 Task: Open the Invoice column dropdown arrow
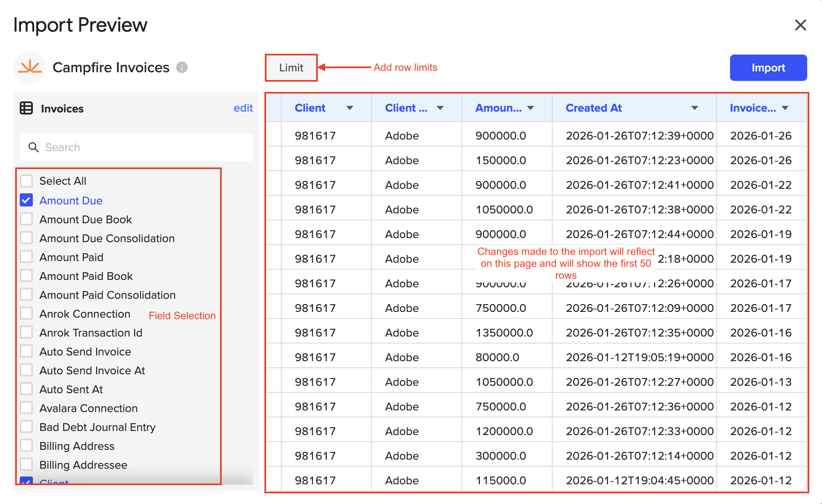[x=785, y=108]
